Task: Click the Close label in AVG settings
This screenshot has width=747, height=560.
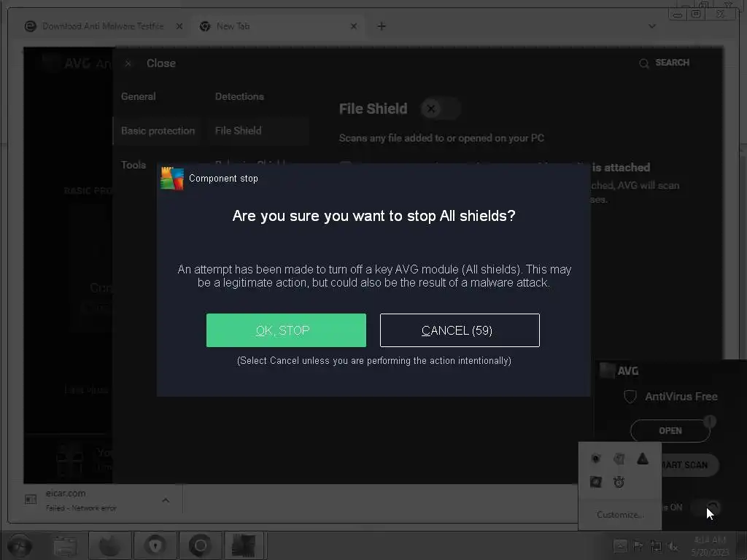Action: 161,63
